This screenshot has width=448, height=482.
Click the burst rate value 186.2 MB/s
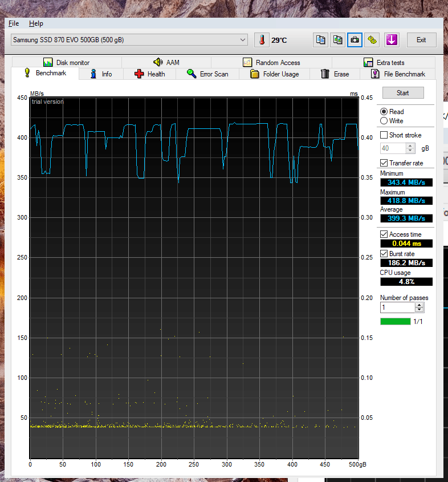(x=406, y=263)
